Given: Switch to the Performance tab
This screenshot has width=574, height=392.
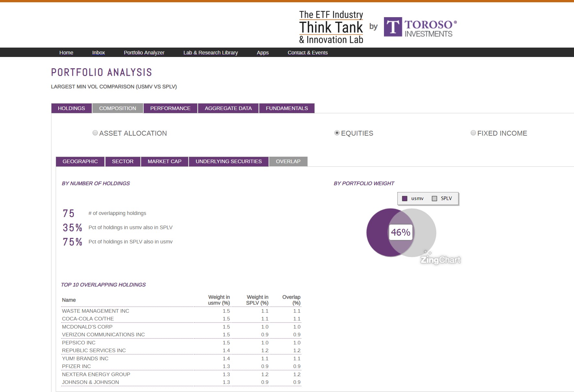Looking at the screenshot, I should pos(170,108).
